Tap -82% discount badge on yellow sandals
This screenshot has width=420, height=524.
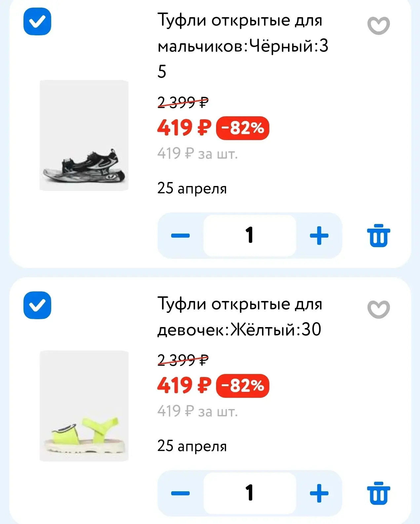pyautogui.click(x=243, y=386)
